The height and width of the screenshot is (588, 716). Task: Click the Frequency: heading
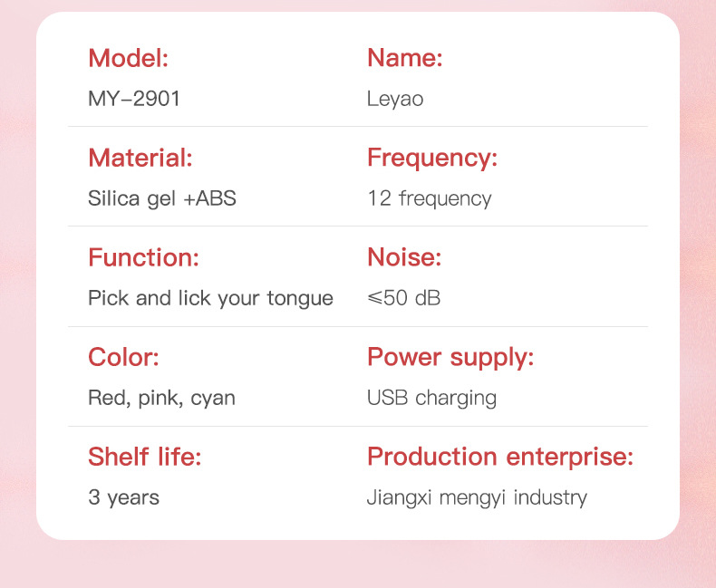pos(431,159)
